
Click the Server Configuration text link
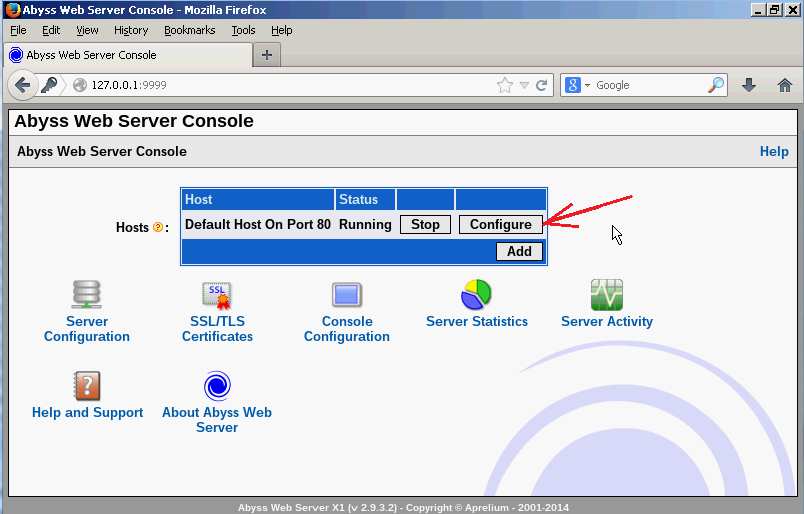[x=87, y=329]
